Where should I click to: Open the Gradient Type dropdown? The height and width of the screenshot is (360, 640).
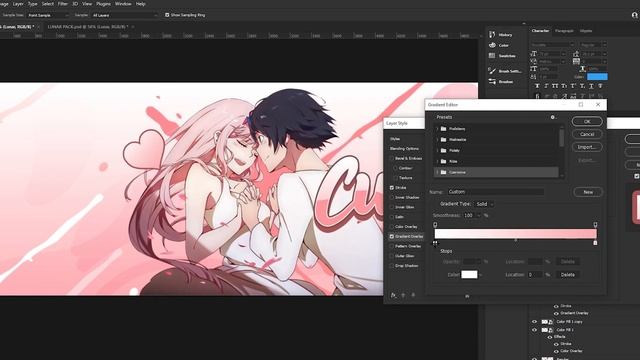point(484,204)
